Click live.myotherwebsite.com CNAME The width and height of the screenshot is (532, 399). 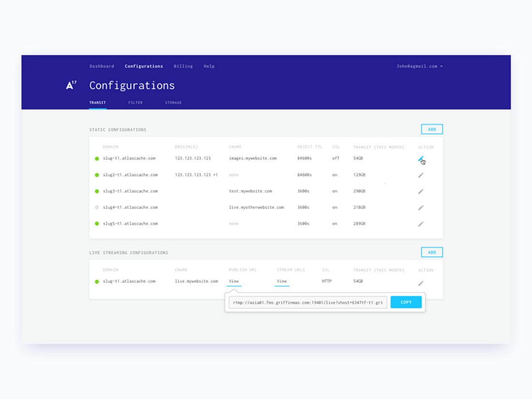(x=256, y=207)
